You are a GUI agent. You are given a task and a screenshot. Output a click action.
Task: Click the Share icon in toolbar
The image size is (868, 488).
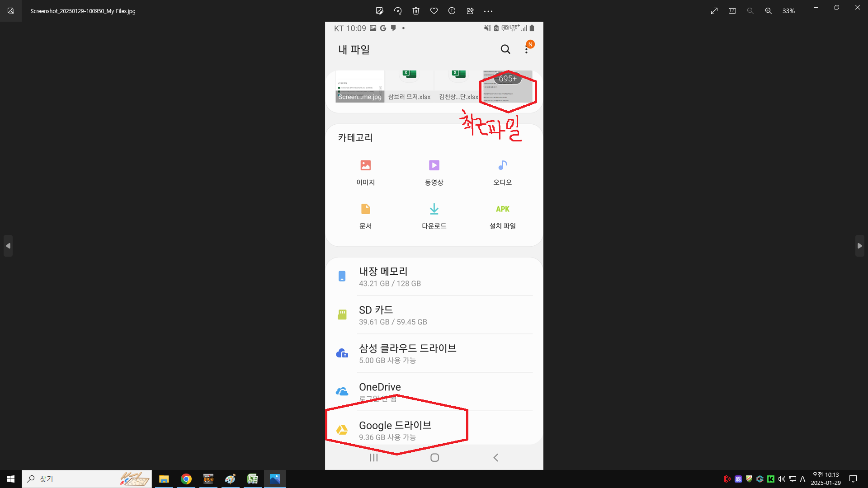point(470,11)
